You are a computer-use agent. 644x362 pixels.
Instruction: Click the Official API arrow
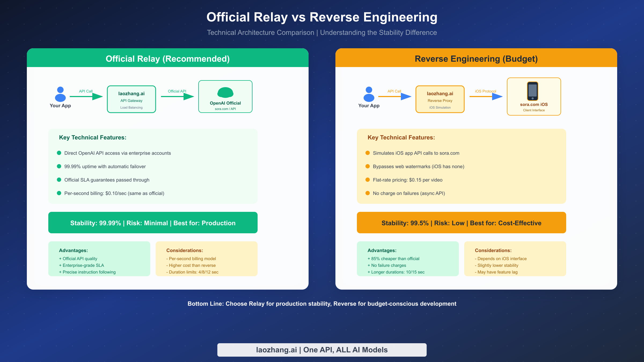click(178, 97)
